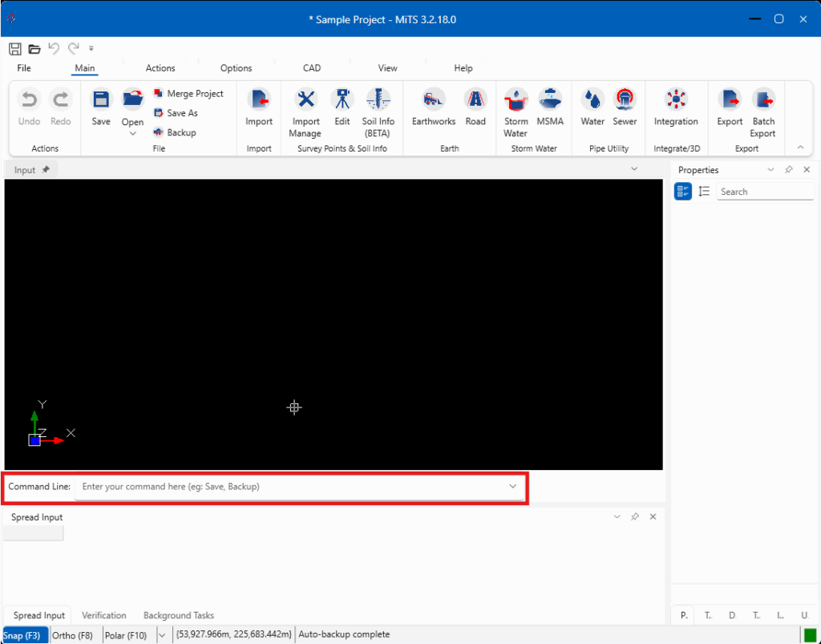821x644 pixels.
Task: Switch to the Background Tasks tab
Action: coord(179,616)
